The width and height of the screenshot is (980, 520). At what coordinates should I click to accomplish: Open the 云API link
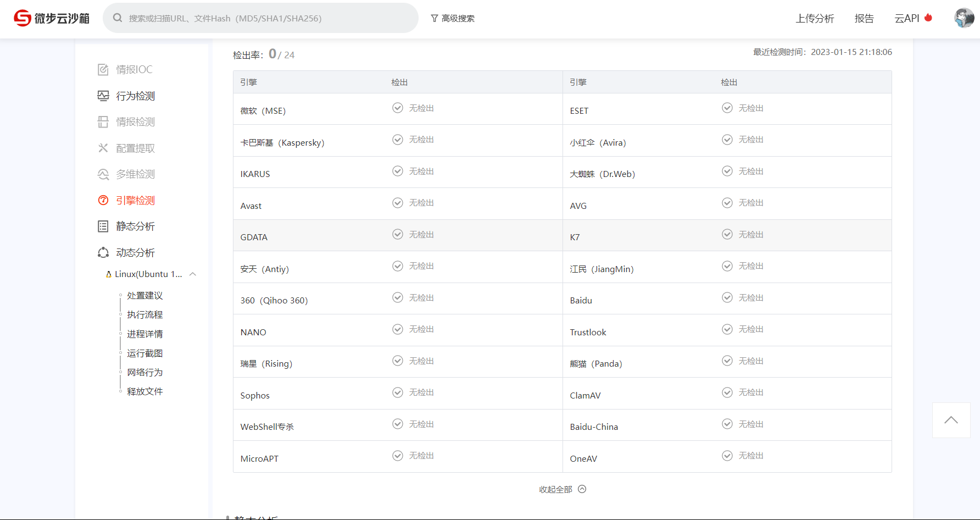[907, 19]
